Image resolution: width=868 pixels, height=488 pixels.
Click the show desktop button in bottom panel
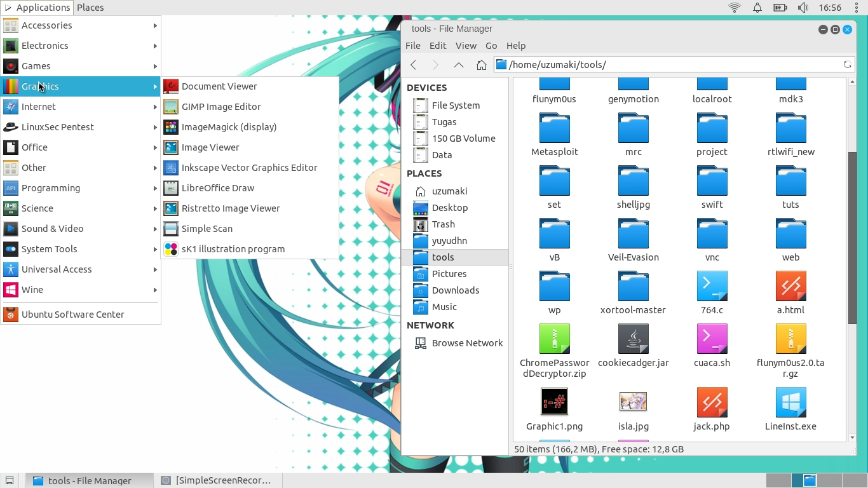(10, 480)
